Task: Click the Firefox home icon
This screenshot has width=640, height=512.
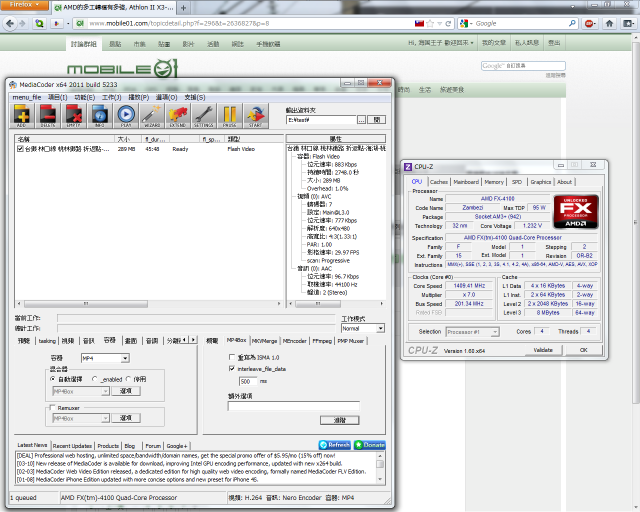Action: pyautogui.click(x=609, y=24)
